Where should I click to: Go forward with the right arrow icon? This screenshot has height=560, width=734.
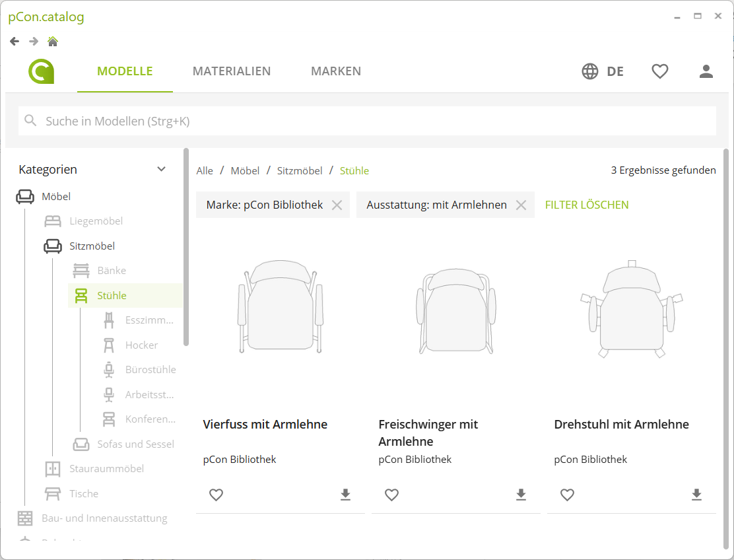coord(33,41)
